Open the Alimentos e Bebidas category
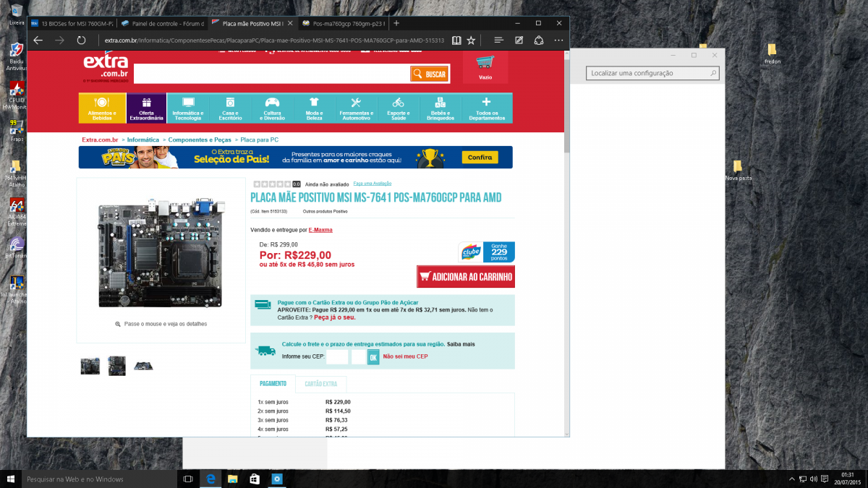The height and width of the screenshot is (488, 868). 102,108
